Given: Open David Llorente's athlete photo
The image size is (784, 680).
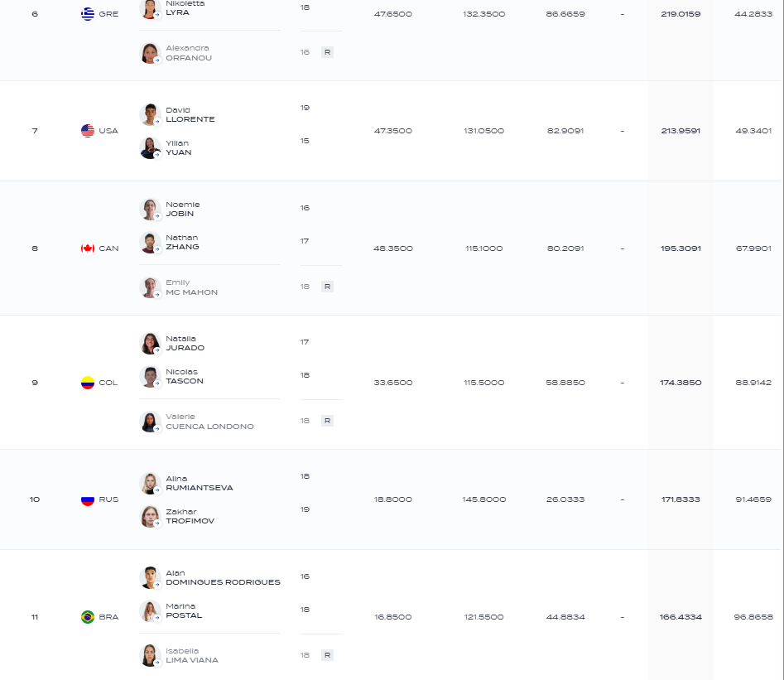Looking at the screenshot, I should 150,114.
